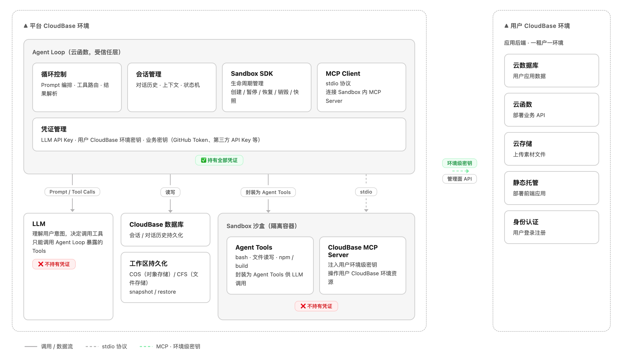Click the red X in LLM 不持有凭证 badge
This screenshot has width=623, height=364.
[x=41, y=264]
